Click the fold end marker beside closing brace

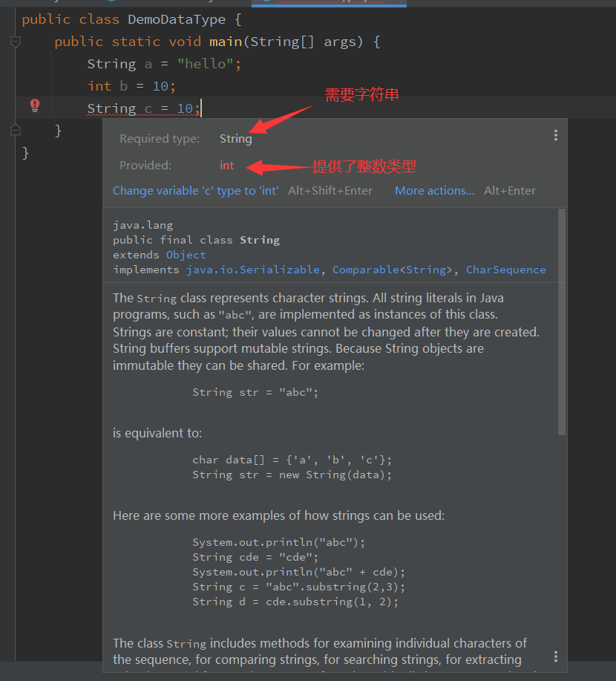[15, 130]
